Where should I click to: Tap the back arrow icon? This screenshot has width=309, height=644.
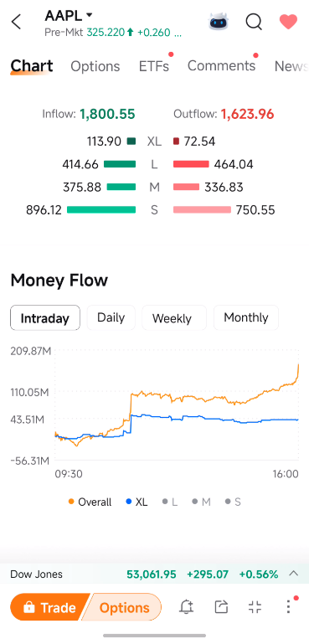tap(16, 22)
